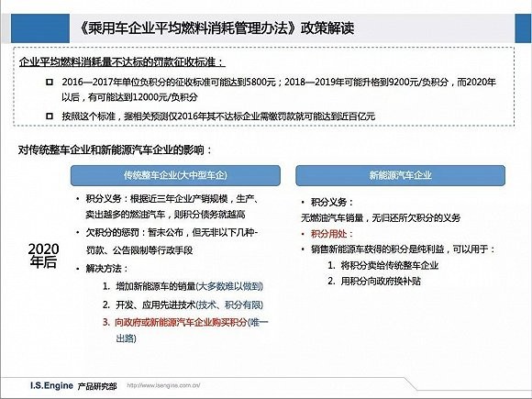Click the blue rectangle left of slide title

(40, 28)
